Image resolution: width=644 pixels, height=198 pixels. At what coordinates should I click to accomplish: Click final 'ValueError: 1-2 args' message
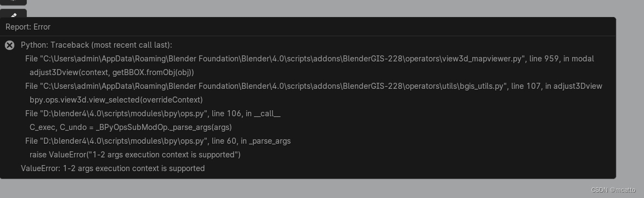pos(113,168)
